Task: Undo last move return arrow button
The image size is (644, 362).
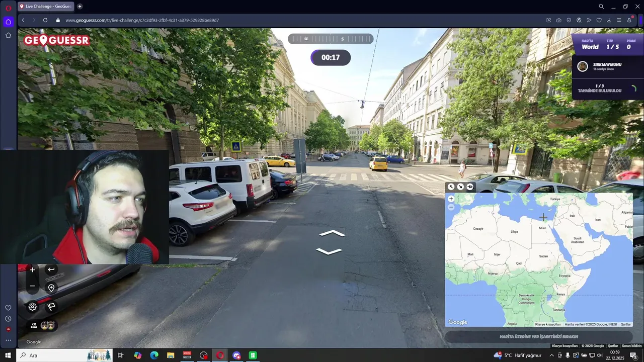Action: [x=51, y=269]
